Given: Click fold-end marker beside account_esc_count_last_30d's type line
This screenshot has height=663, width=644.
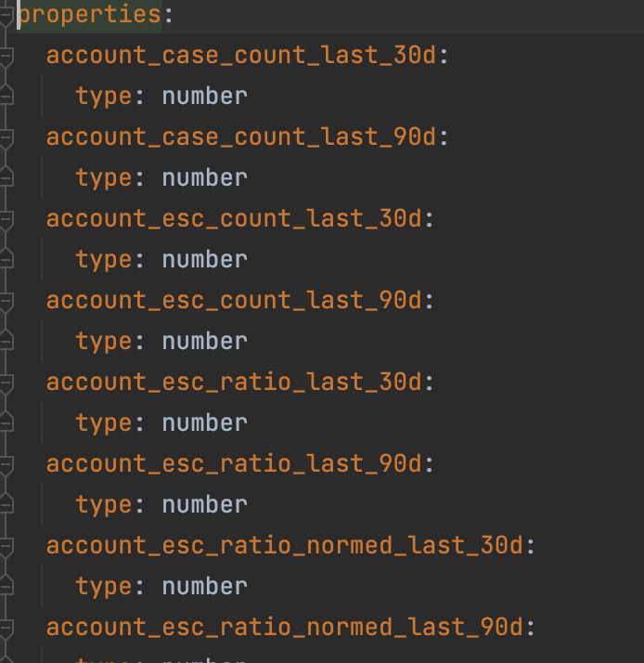Looking at the screenshot, I should 6,258.
